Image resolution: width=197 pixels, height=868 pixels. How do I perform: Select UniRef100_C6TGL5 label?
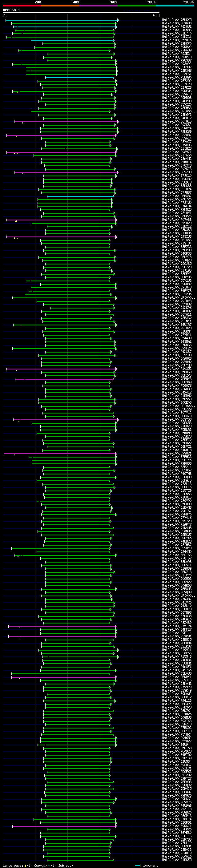coord(177,122)
